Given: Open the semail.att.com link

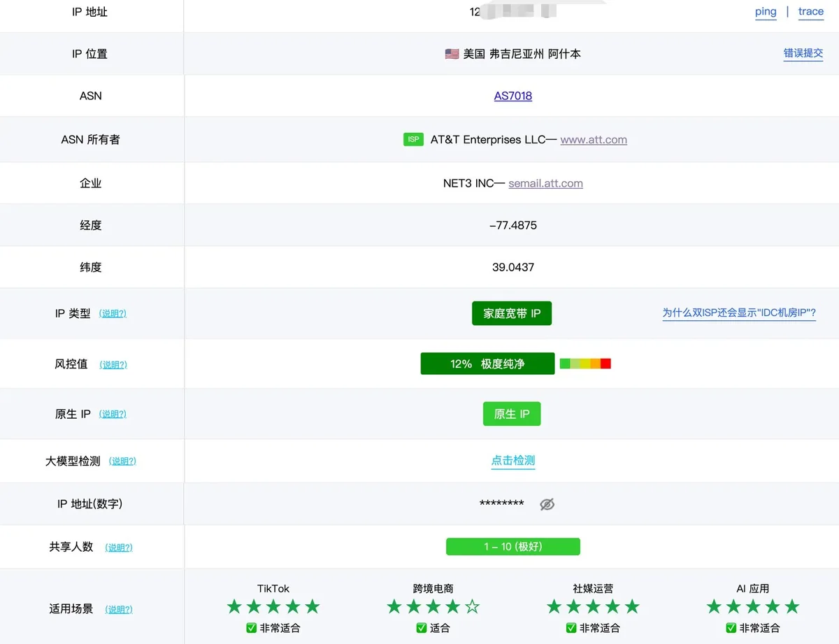Looking at the screenshot, I should [545, 183].
